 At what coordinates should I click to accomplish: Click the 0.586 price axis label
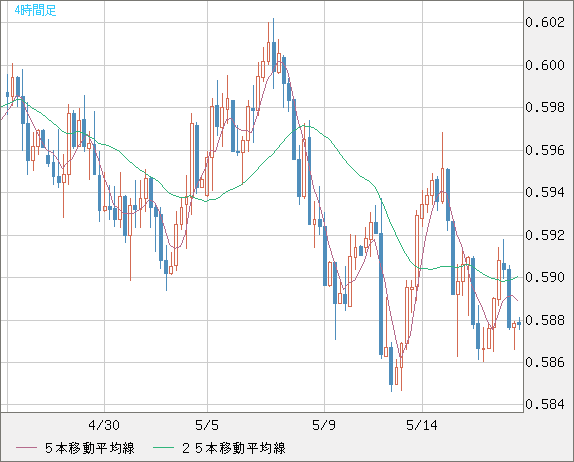pos(545,362)
